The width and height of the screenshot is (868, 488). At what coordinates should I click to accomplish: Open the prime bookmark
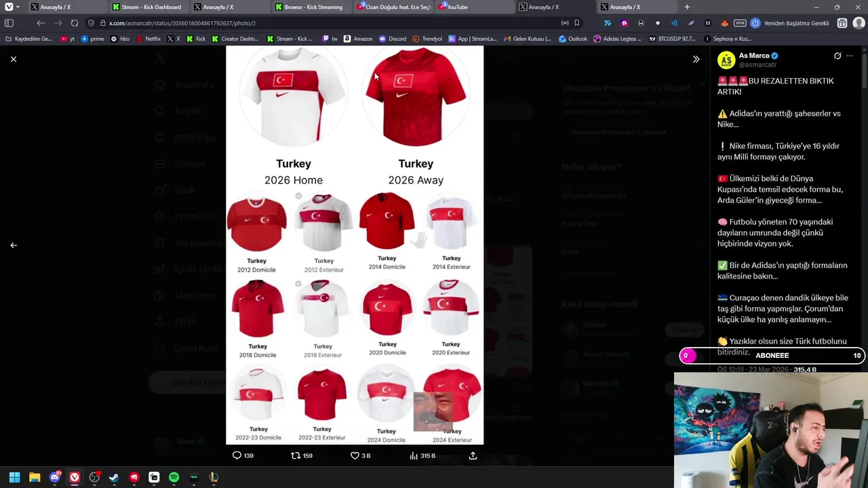tap(93, 39)
